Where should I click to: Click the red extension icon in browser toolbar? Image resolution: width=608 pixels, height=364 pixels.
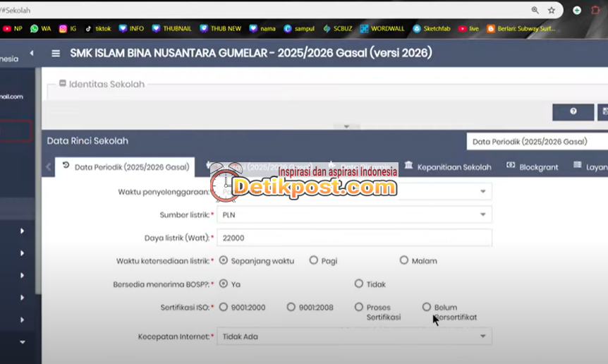click(x=595, y=10)
